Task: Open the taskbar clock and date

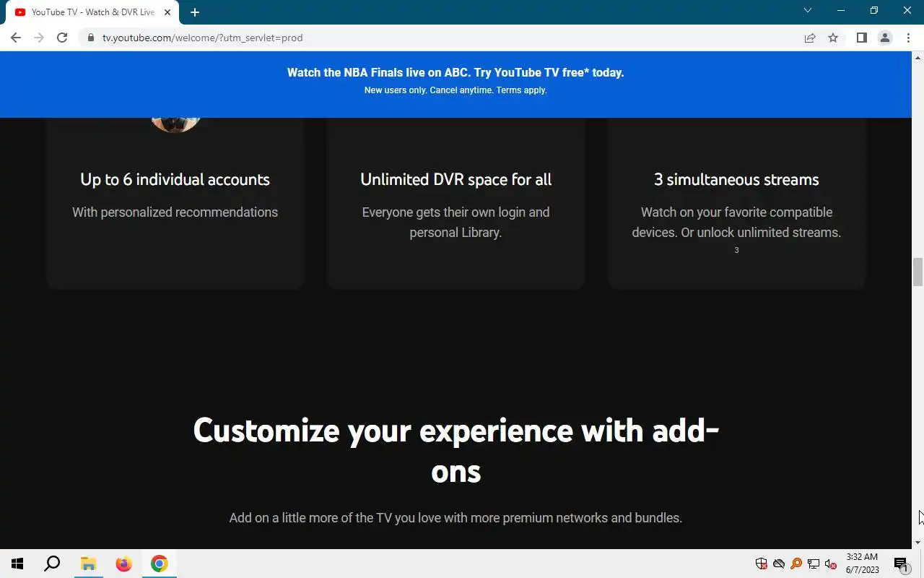Action: pos(862,564)
